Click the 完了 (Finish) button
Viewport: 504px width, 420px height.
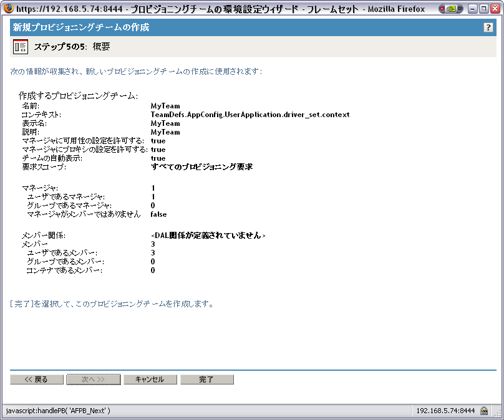click(206, 379)
